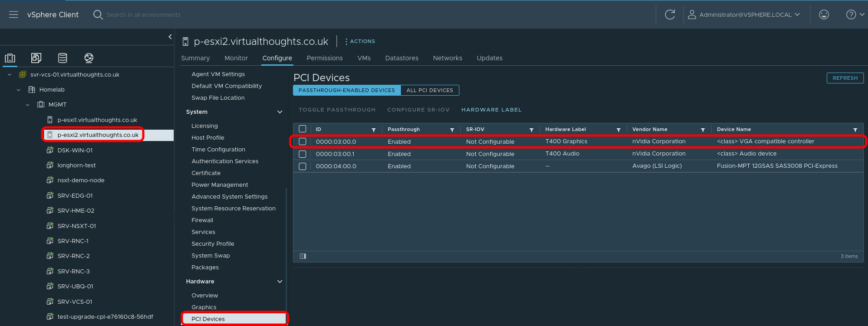
Task: Switch to VMs and Templates inventory view
Action: coord(36,58)
